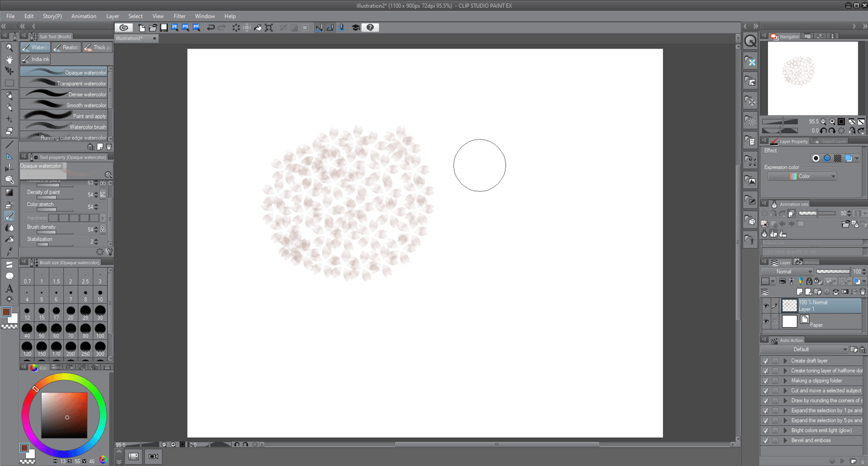The image size is (868, 466).
Task: Select the Operation object tool
Action: 9,71
